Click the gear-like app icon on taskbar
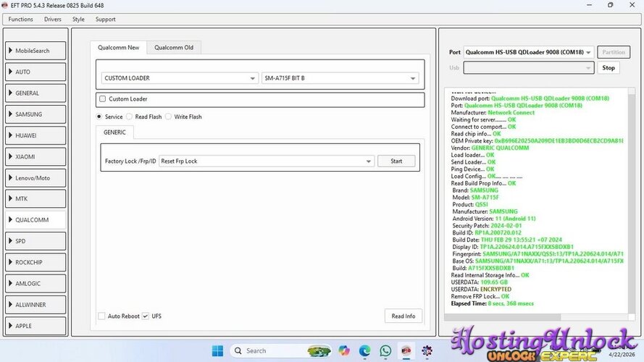 427,351
